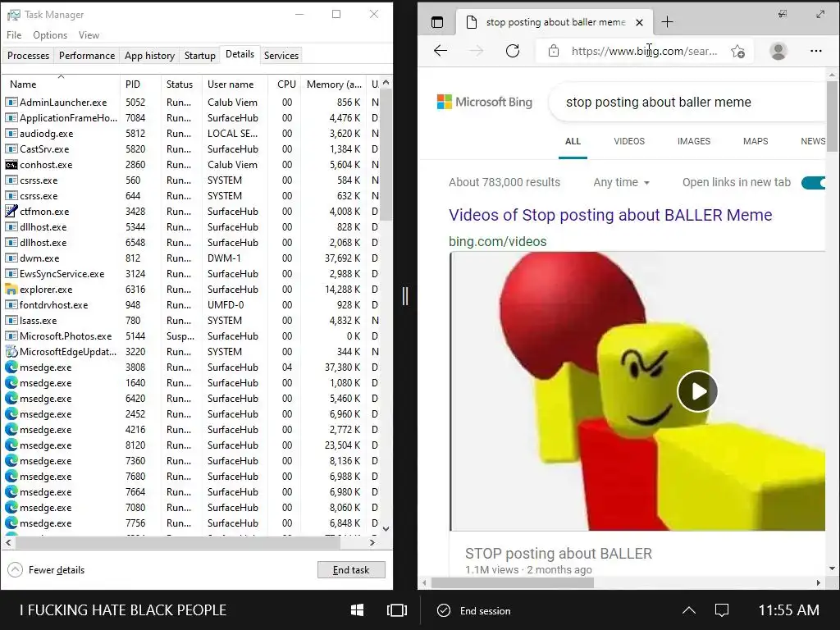
Task: Collapse Task Manager with Fewer details arrow
Action: pos(15,569)
